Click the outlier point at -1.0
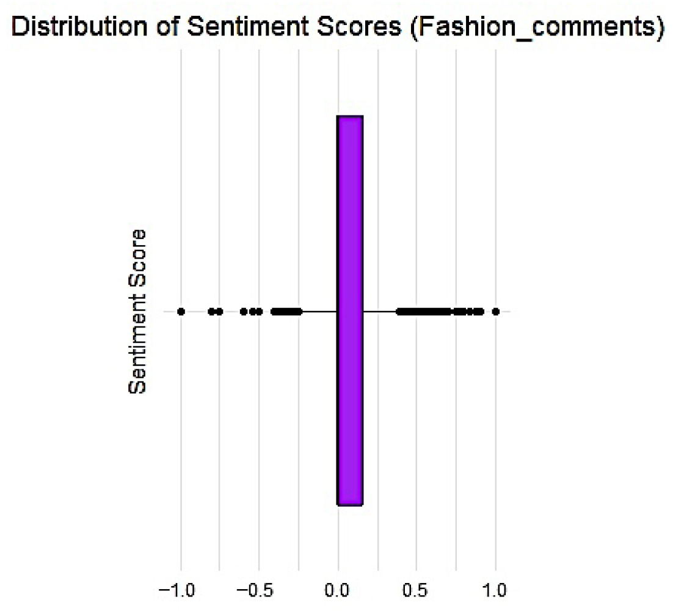The width and height of the screenshot is (673, 616). pos(181,312)
